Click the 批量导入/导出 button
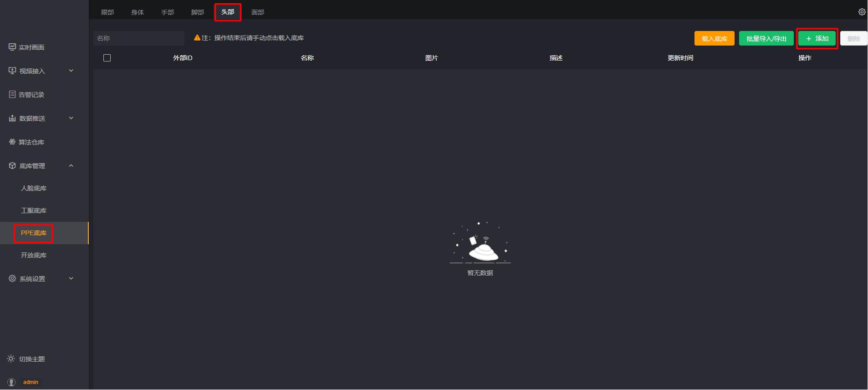Image resolution: width=868 pixels, height=390 pixels. click(x=766, y=38)
